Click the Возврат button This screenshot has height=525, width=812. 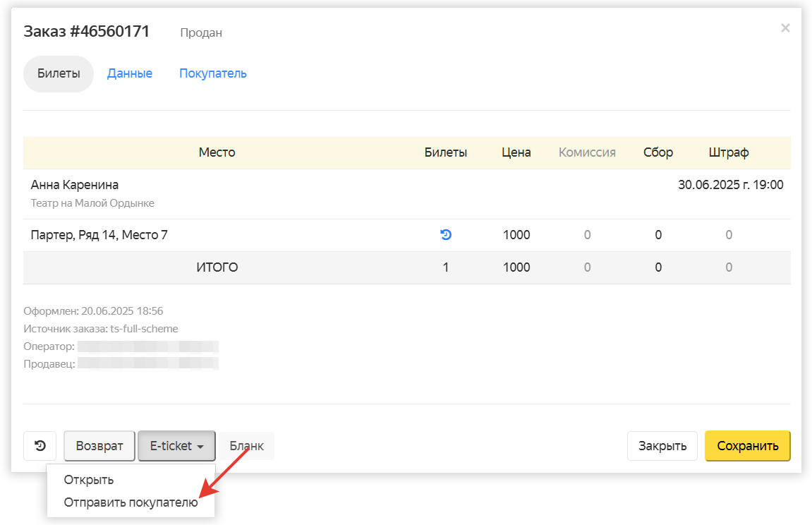[99, 446]
